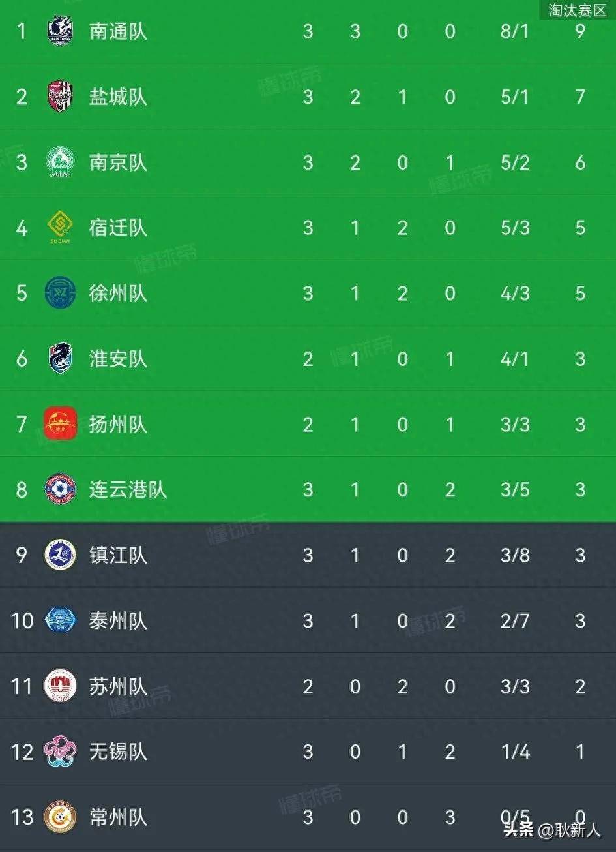The height and width of the screenshot is (852, 616).
Task: Click the 徐州队 circular emblem
Action: pos(61,293)
